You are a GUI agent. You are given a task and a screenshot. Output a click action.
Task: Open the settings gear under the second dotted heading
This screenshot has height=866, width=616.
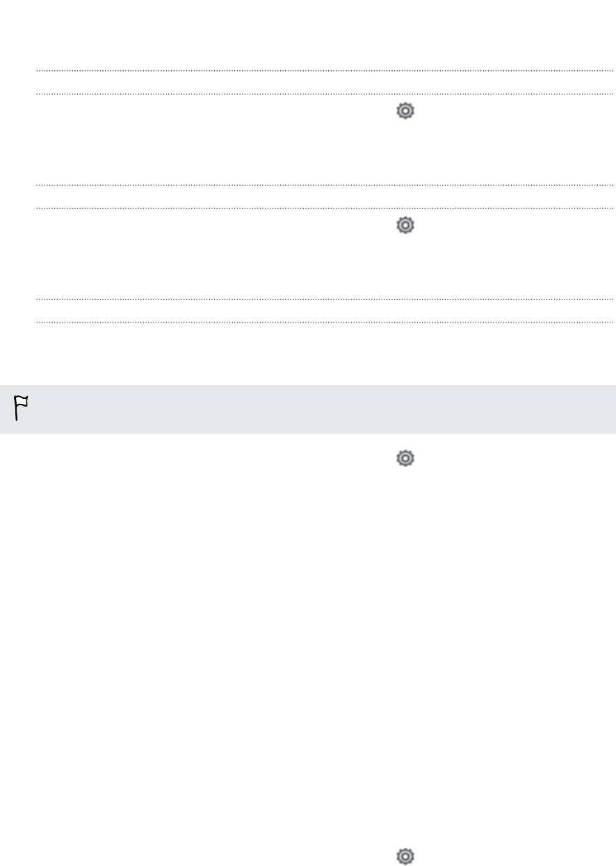(x=405, y=225)
